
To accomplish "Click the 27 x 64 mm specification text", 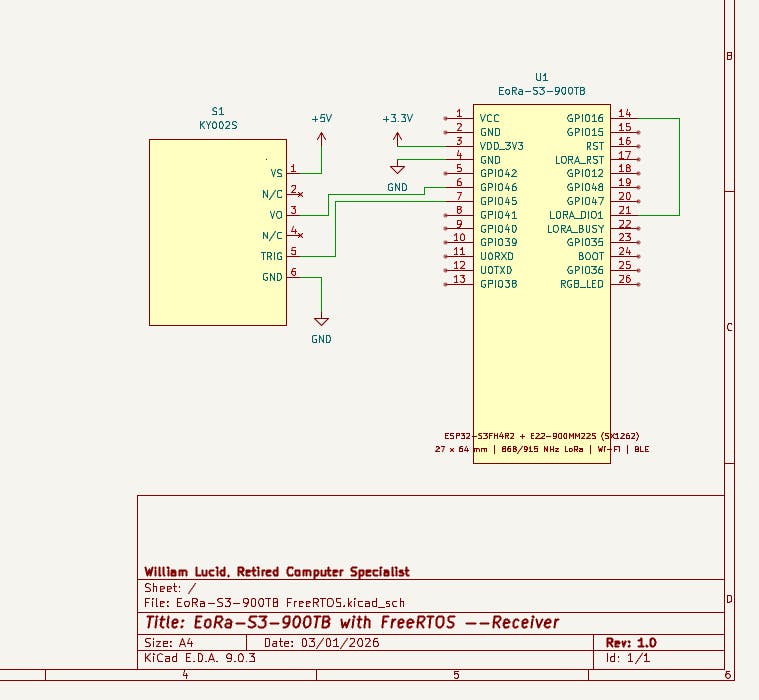I will [542, 449].
